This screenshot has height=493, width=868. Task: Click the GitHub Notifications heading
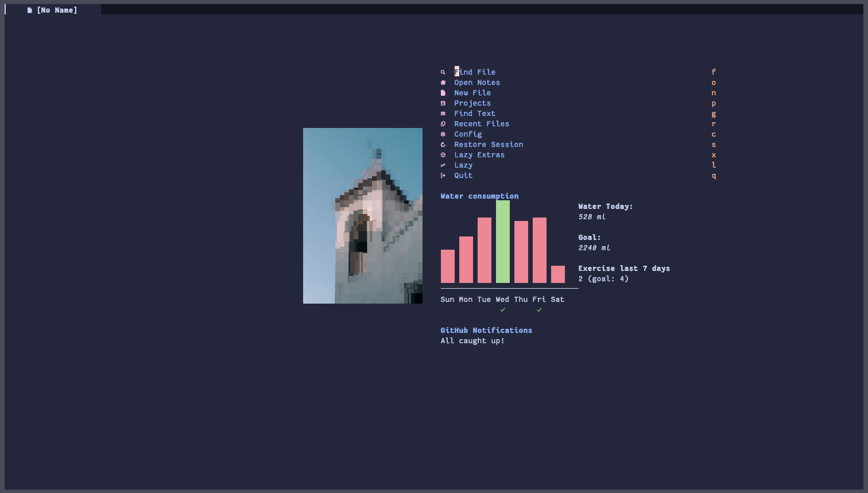(x=486, y=330)
